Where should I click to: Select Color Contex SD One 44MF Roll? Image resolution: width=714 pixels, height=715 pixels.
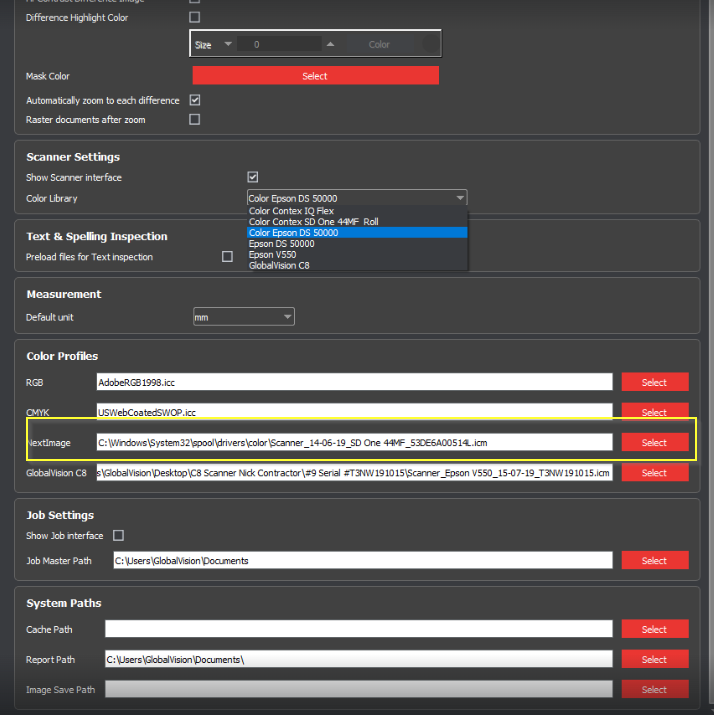(x=313, y=222)
